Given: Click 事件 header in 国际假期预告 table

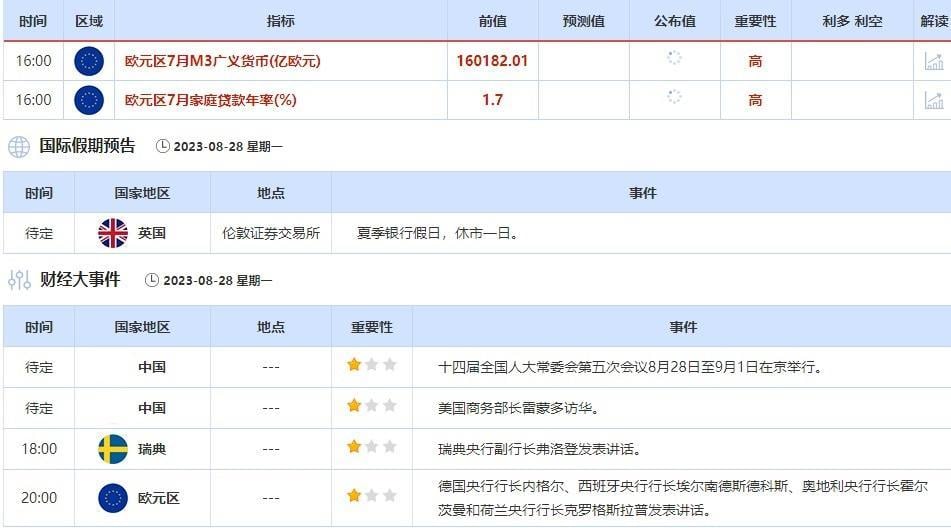Looking at the screenshot, I should [x=642, y=193].
